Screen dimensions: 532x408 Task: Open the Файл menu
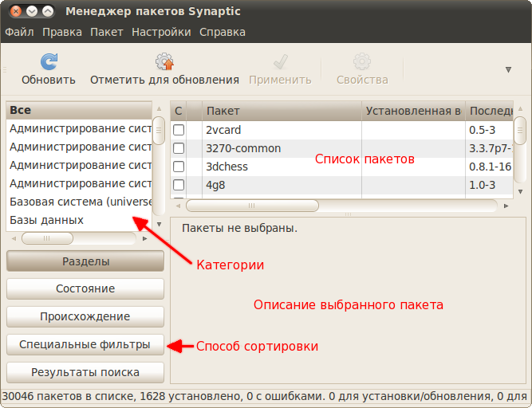[19, 32]
